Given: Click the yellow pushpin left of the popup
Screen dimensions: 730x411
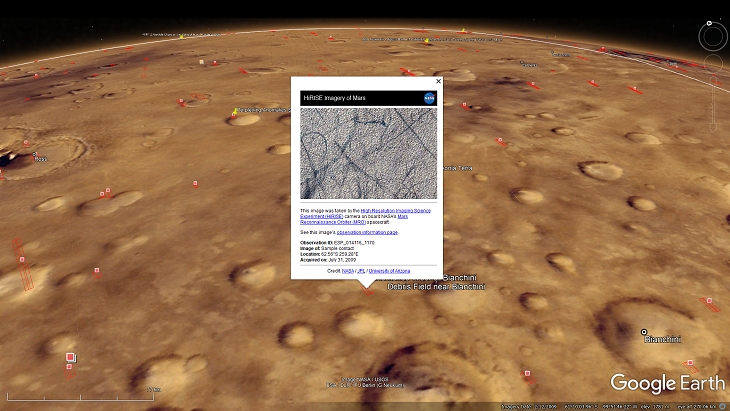Looking at the screenshot, I should [235, 111].
